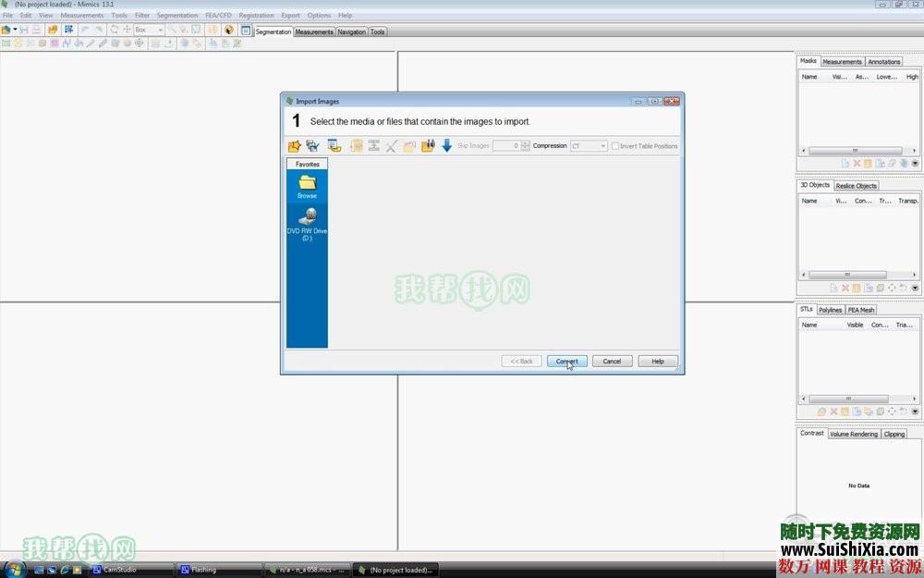
Task: Select the DVD RW Drive (D:) icon
Action: (x=307, y=216)
